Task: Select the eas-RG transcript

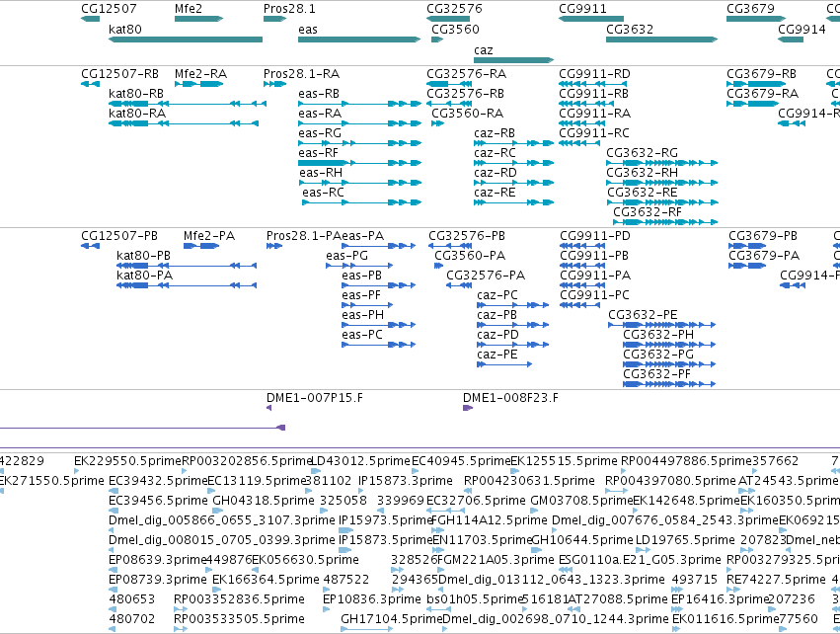Action: pyautogui.click(x=359, y=143)
